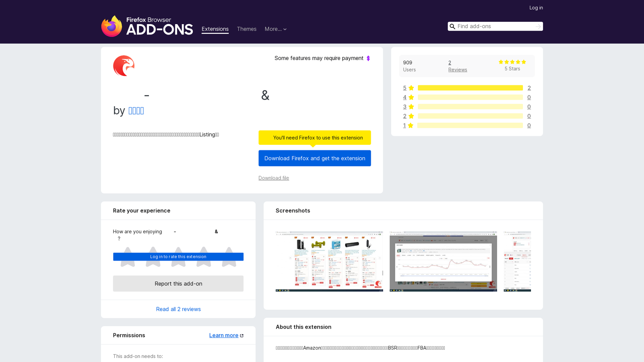The image size is (644, 362).
Task: Open the Extensions tab
Action: click(x=215, y=29)
